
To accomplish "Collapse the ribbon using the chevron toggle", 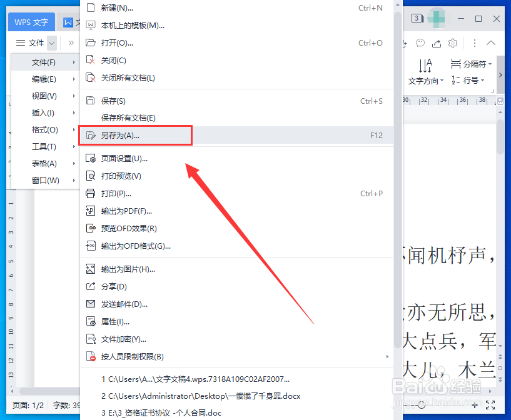I will pos(492,43).
